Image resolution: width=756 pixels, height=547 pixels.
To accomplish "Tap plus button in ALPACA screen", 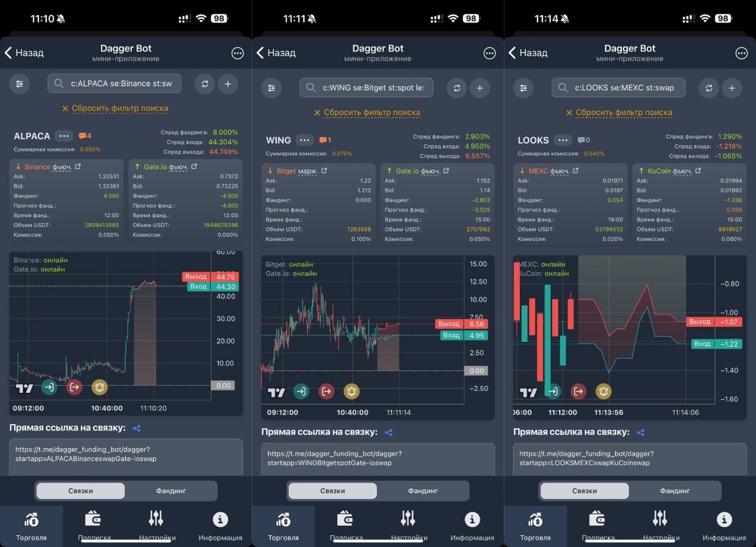I will point(228,84).
